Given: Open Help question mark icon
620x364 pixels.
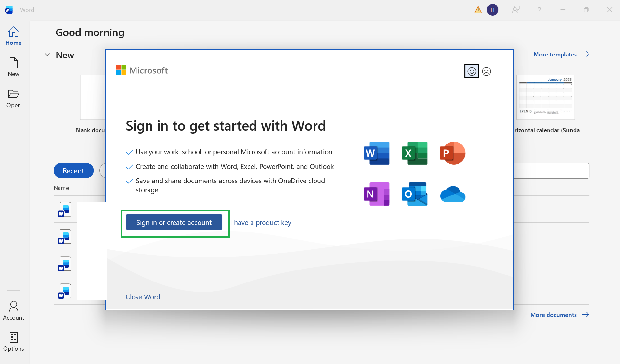Looking at the screenshot, I should point(539,10).
